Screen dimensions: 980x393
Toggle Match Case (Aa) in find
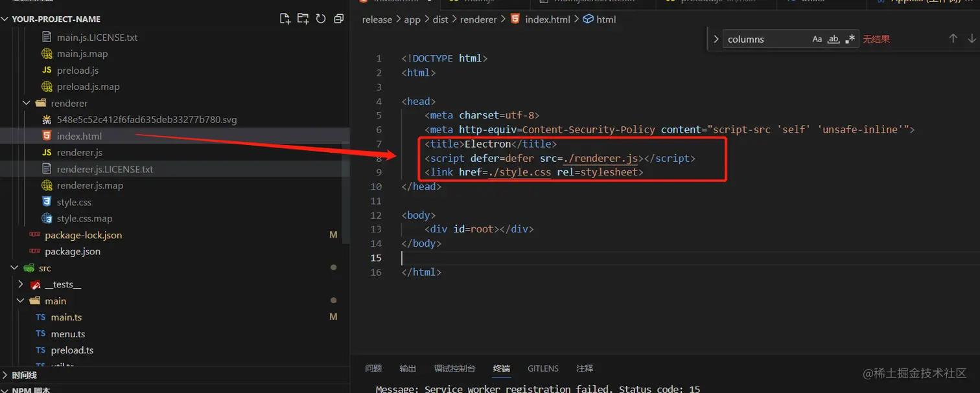[817, 39]
